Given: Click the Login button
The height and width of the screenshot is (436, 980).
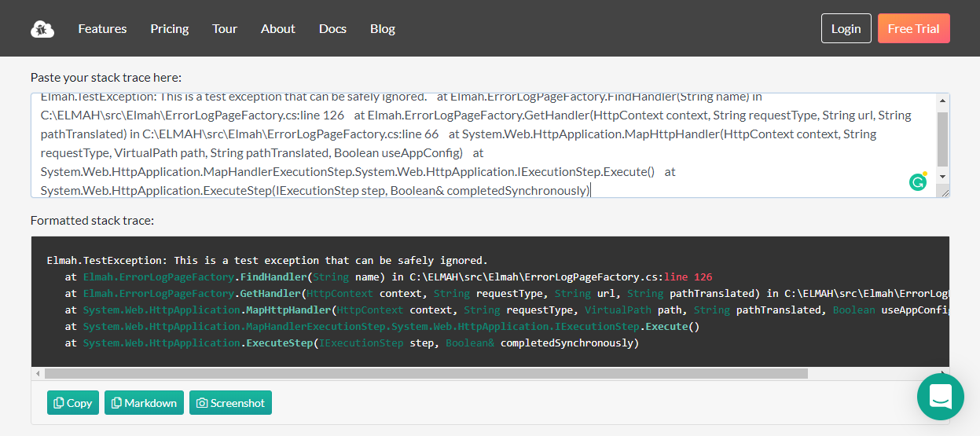Looking at the screenshot, I should coord(846,28).
